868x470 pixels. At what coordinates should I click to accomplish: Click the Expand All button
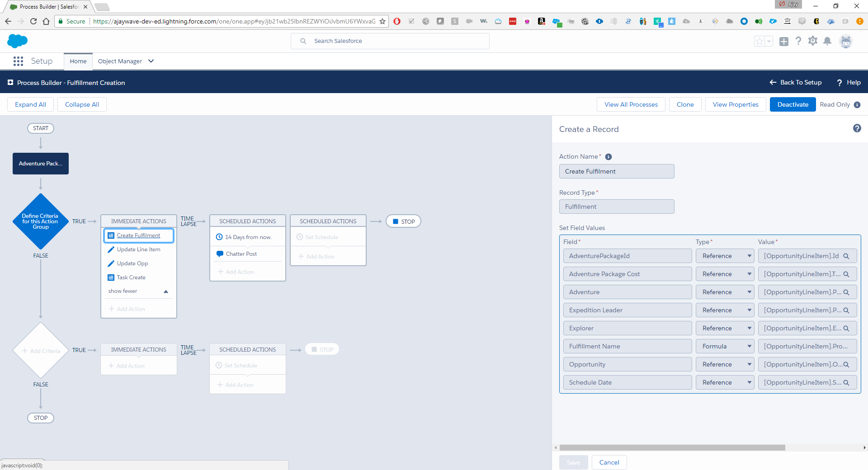(x=30, y=104)
